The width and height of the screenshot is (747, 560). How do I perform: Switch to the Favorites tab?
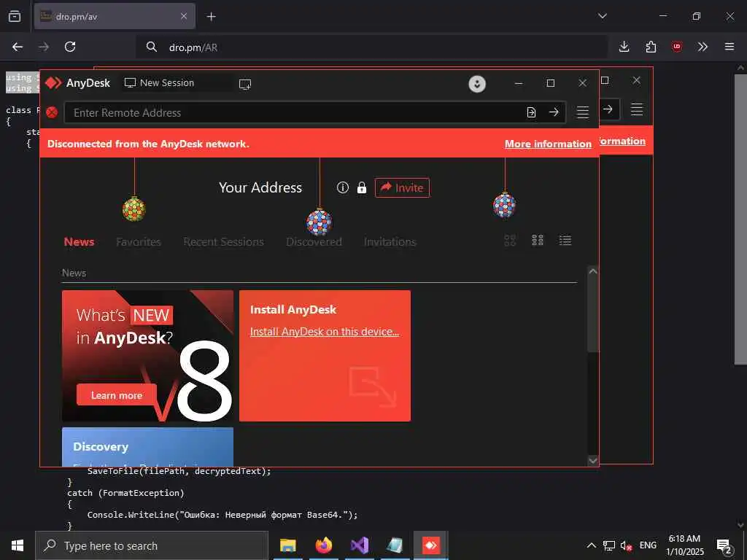pos(139,242)
